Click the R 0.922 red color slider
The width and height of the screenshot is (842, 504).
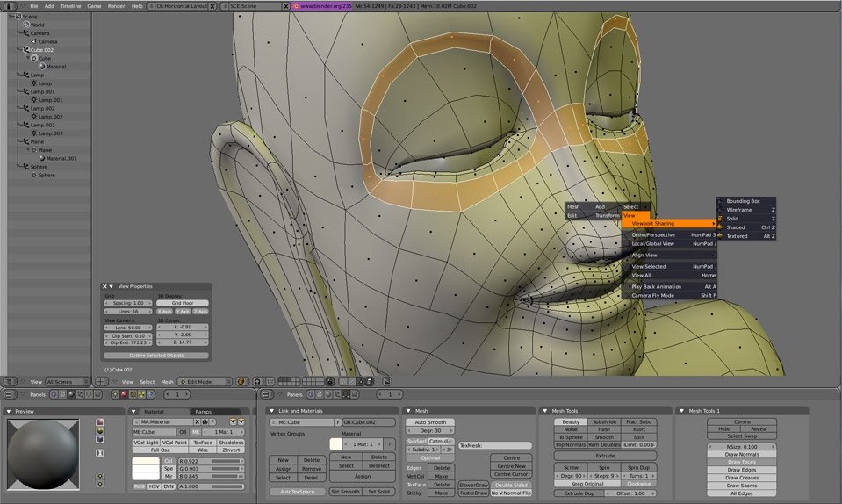pyautogui.click(x=211, y=460)
